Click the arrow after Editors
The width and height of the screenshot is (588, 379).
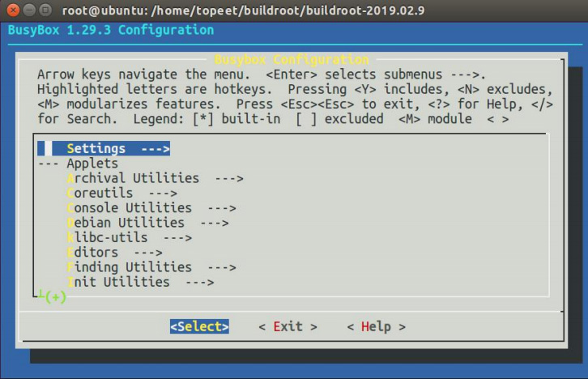[x=148, y=253]
